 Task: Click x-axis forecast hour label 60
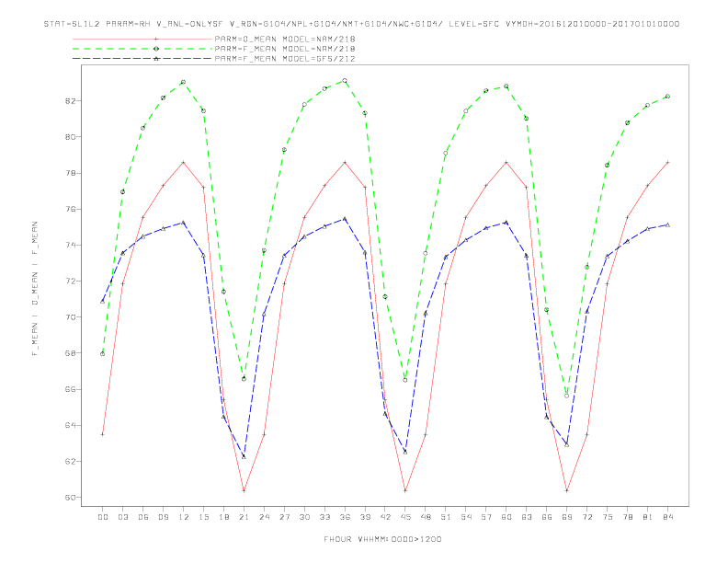(506, 517)
